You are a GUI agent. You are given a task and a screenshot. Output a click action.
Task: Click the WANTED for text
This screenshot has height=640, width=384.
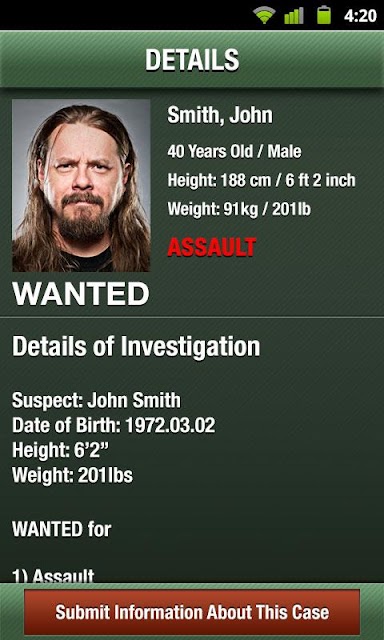coord(62,529)
